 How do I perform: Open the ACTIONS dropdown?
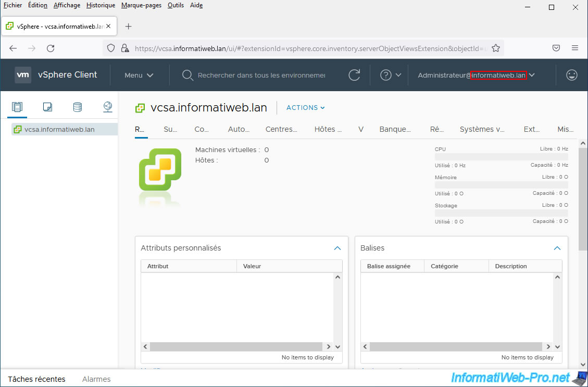click(x=306, y=108)
